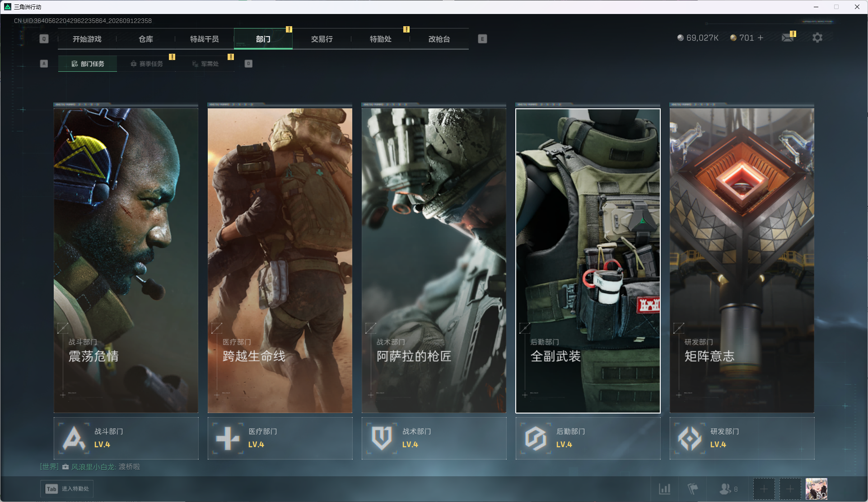Click the Tab 进入特勤处 button

(67, 489)
